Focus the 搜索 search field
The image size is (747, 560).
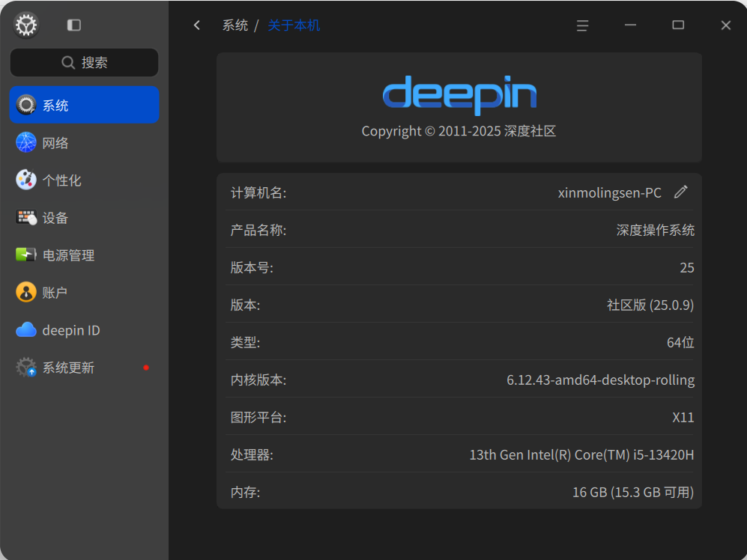pos(85,62)
